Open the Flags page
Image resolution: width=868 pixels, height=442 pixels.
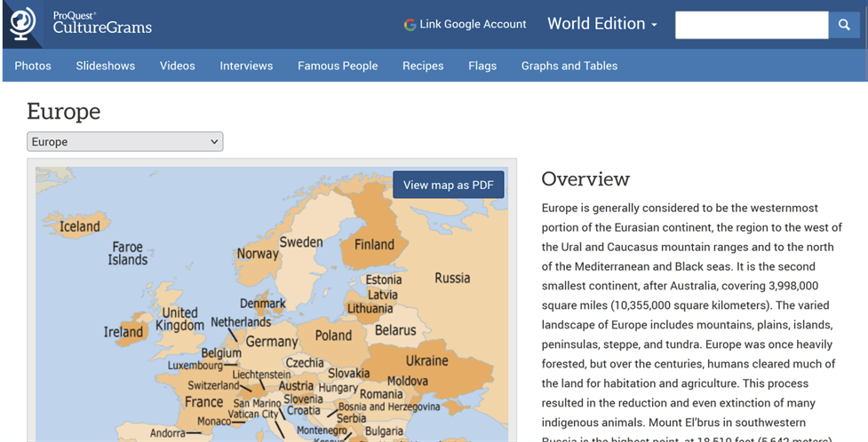point(482,66)
